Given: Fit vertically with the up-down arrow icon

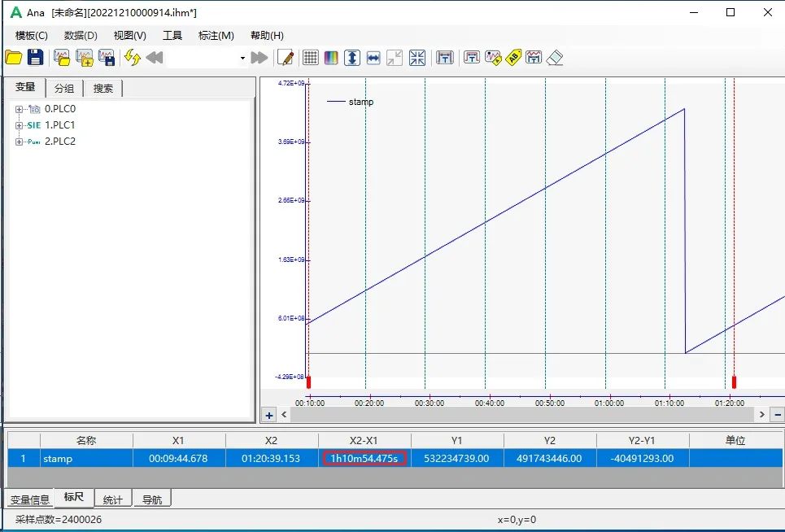Looking at the screenshot, I should (352, 58).
